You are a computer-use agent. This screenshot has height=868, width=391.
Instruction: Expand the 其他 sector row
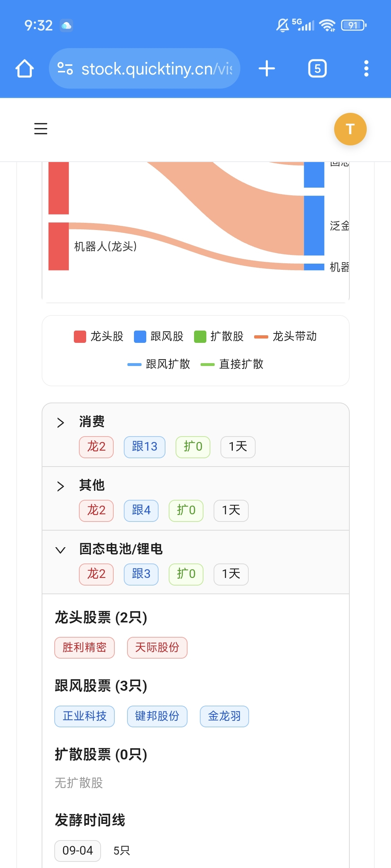[195, 498]
